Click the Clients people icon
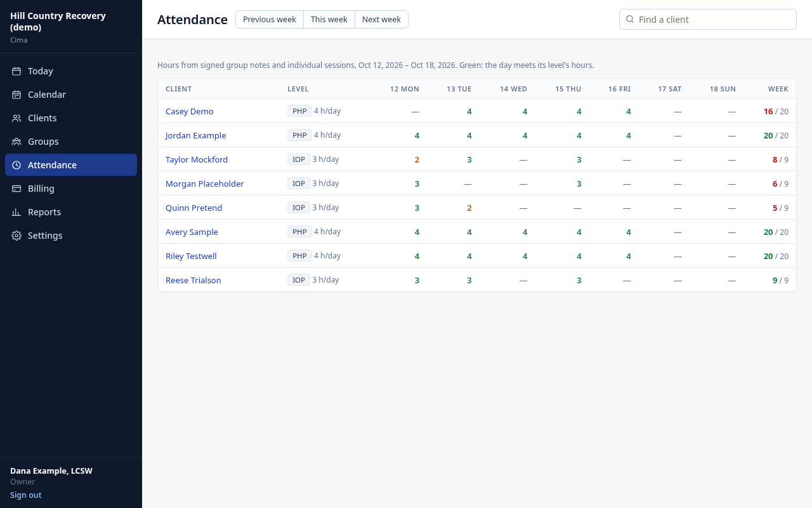Image resolution: width=812 pixels, height=508 pixels. click(x=16, y=118)
